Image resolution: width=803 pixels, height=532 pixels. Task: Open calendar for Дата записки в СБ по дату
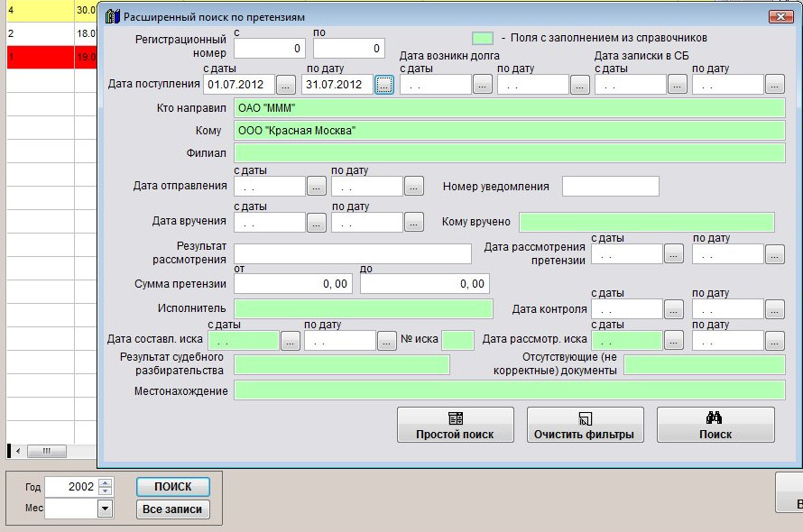pyautogui.click(x=775, y=85)
